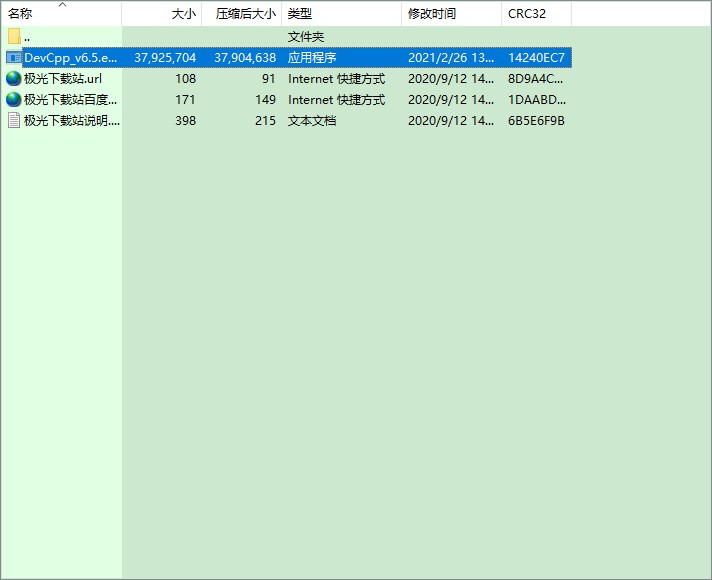The width and height of the screenshot is (712, 580).
Task: Click the 文件夹 type cell
Action: pos(306,36)
